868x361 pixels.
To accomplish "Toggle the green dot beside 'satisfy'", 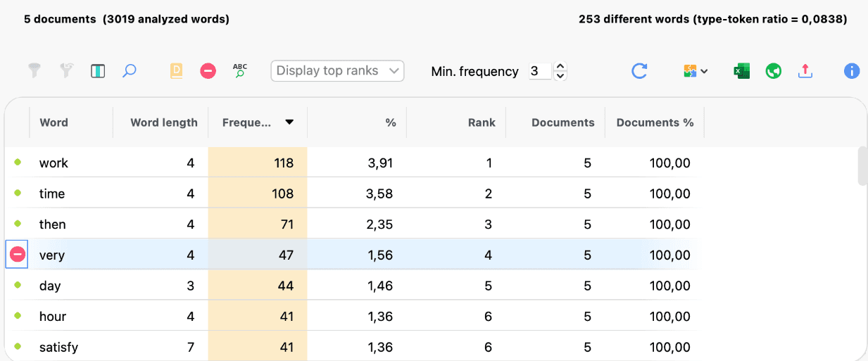I will click(18, 347).
